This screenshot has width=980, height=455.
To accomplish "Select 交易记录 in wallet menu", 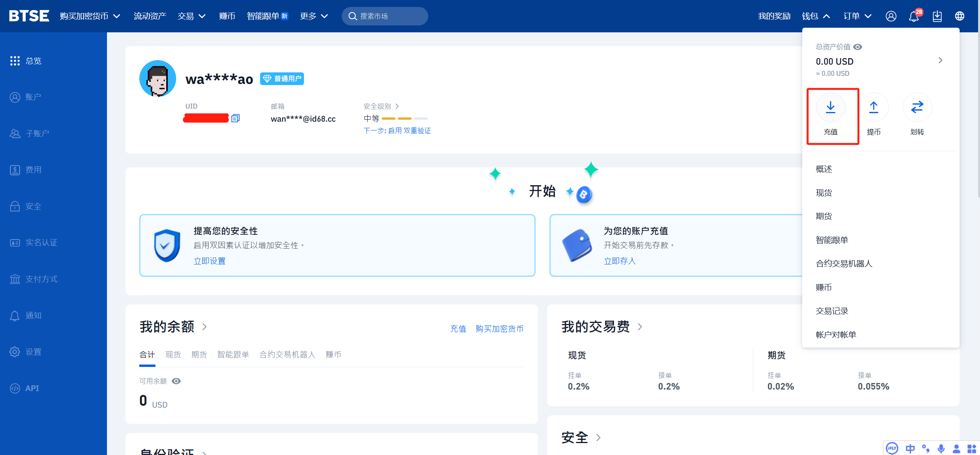I will (832, 311).
